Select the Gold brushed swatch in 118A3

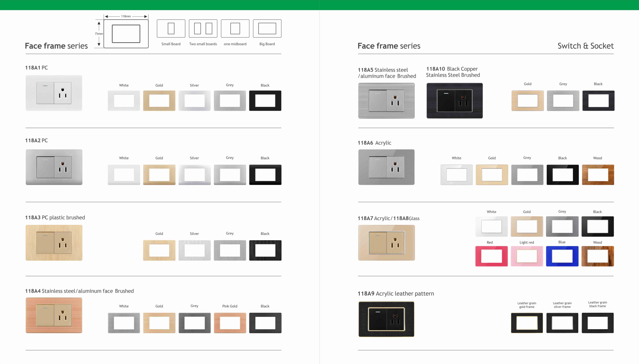coord(159,250)
